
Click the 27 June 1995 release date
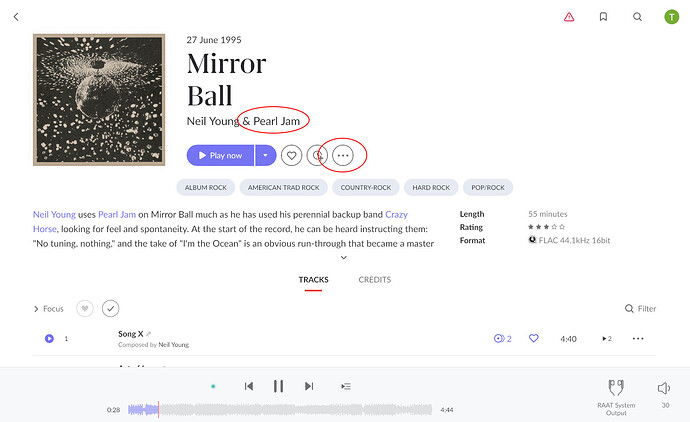[x=214, y=40]
